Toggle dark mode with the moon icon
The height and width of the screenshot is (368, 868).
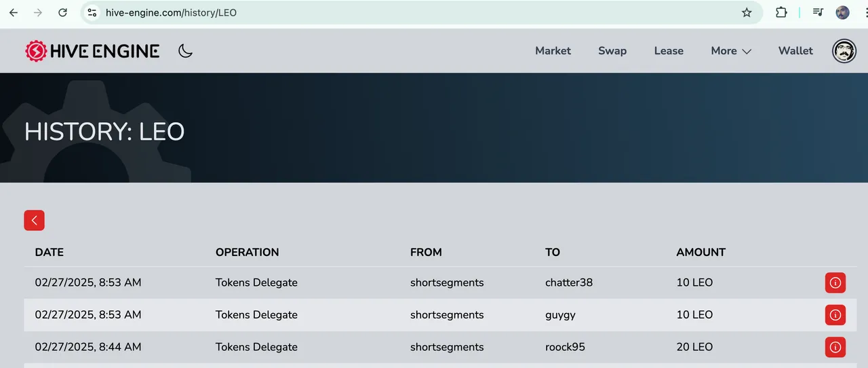[x=185, y=51]
